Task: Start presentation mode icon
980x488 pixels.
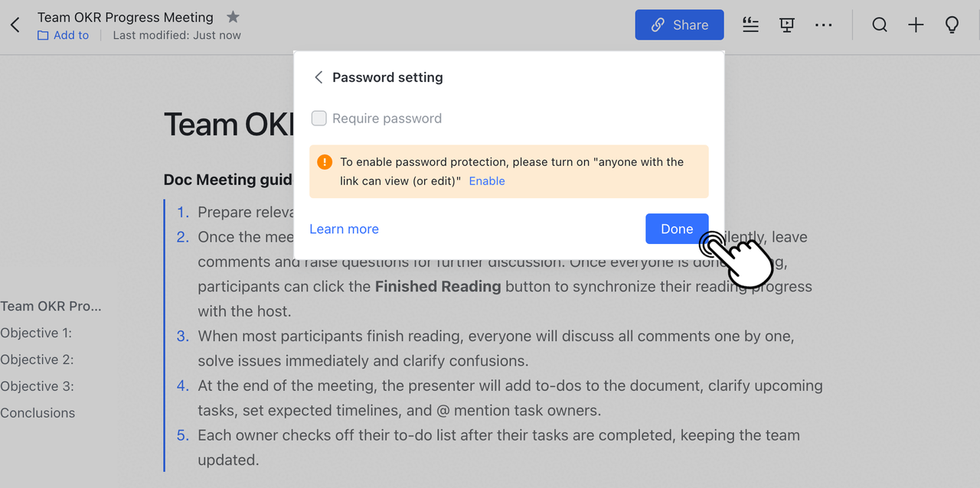Action: click(x=786, y=25)
